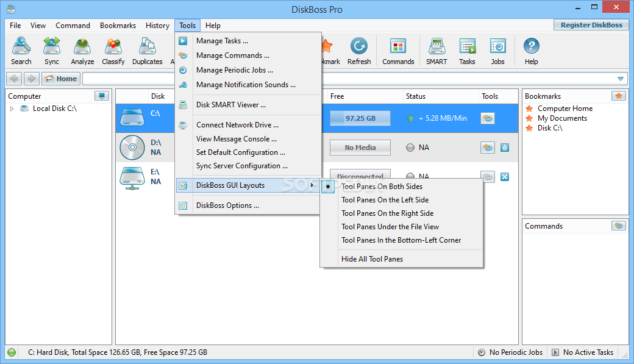Viewport: 634px width, 364px height.
Task: Click the Sync toolbar icon
Action: point(52,51)
